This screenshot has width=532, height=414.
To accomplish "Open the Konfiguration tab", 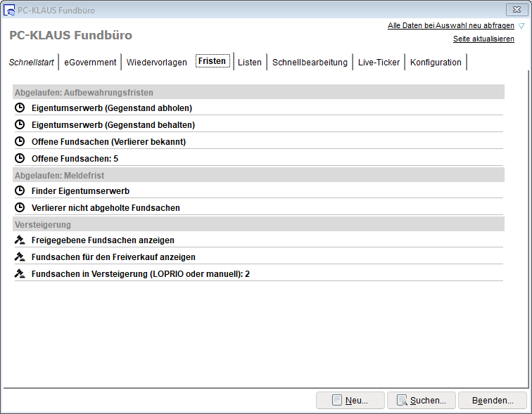I will pyautogui.click(x=436, y=63).
